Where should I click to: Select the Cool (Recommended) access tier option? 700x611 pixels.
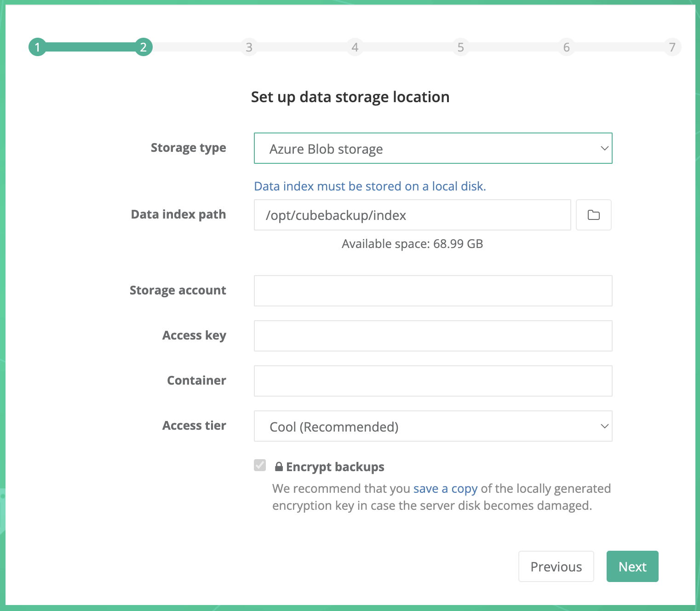pyautogui.click(x=432, y=426)
